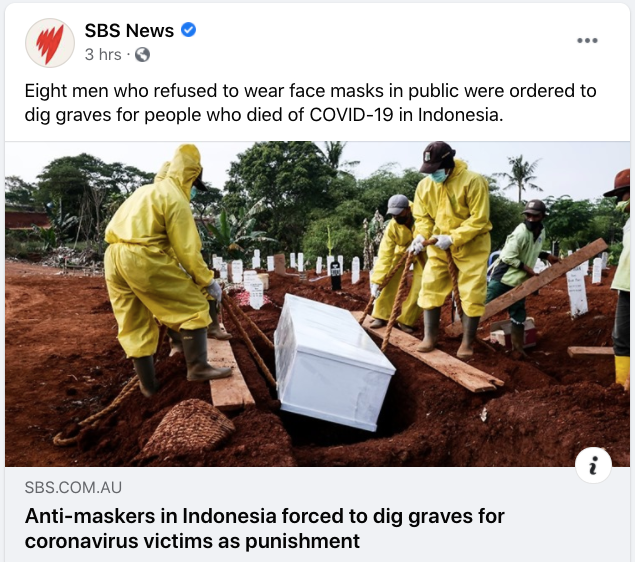This screenshot has width=635, height=562.
Task: Click the caption line starting Eight men
Action: 310,91
